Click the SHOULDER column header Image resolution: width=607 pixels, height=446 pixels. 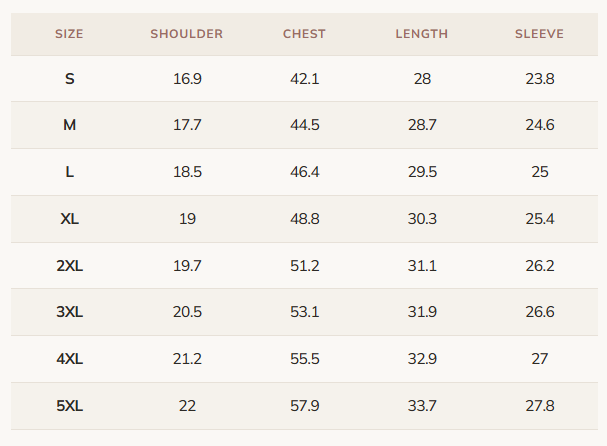point(187,34)
